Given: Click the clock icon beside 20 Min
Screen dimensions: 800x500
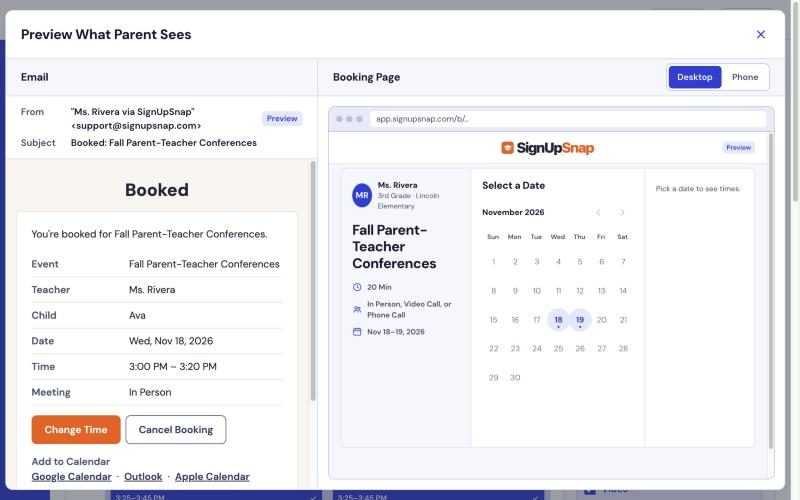Looking at the screenshot, I should [x=357, y=287].
